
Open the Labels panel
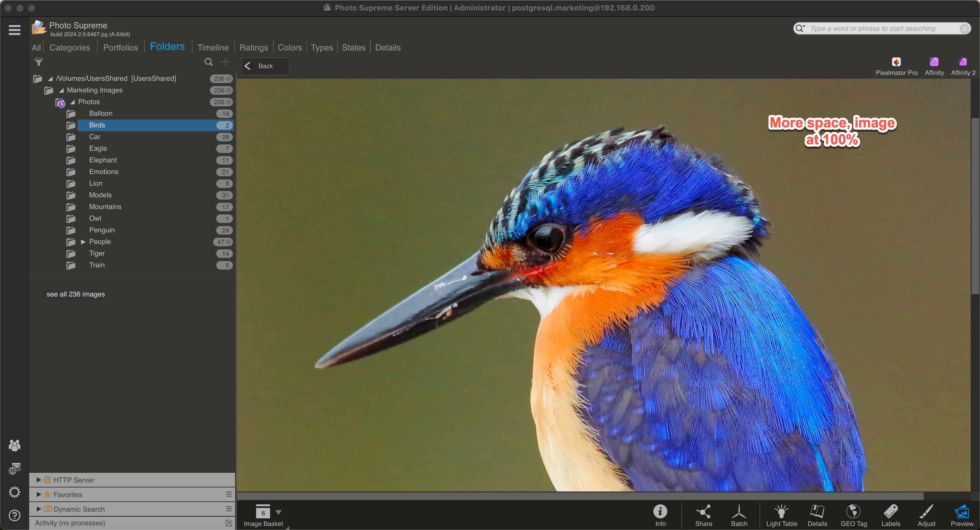pyautogui.click(x=890, y=515)
